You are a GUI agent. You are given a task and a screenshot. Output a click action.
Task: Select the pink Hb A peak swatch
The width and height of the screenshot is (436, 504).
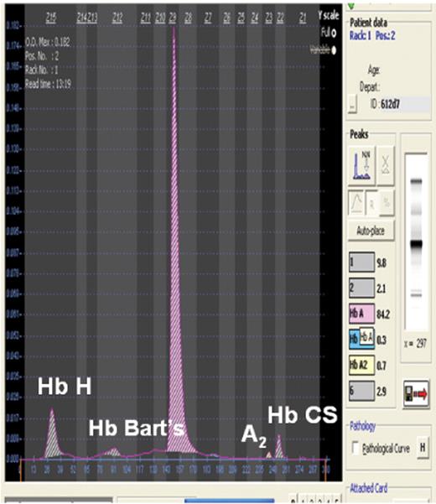(361, 314)
